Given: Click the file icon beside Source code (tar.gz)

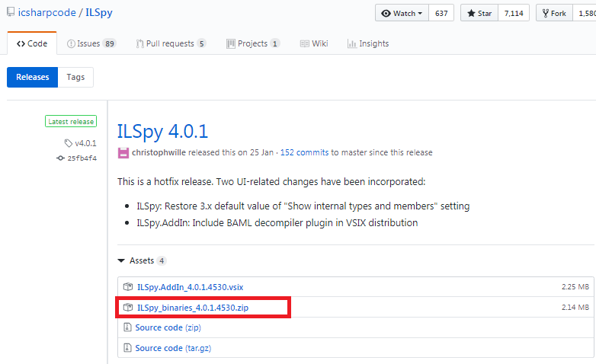Looking at the screenshot, I should (x=127, y=348).
